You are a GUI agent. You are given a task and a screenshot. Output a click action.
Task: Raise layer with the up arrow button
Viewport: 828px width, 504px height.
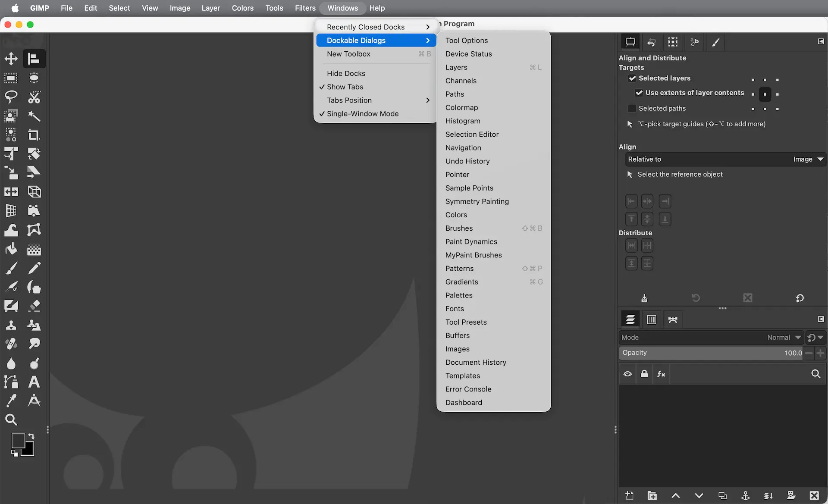[676, 496]
